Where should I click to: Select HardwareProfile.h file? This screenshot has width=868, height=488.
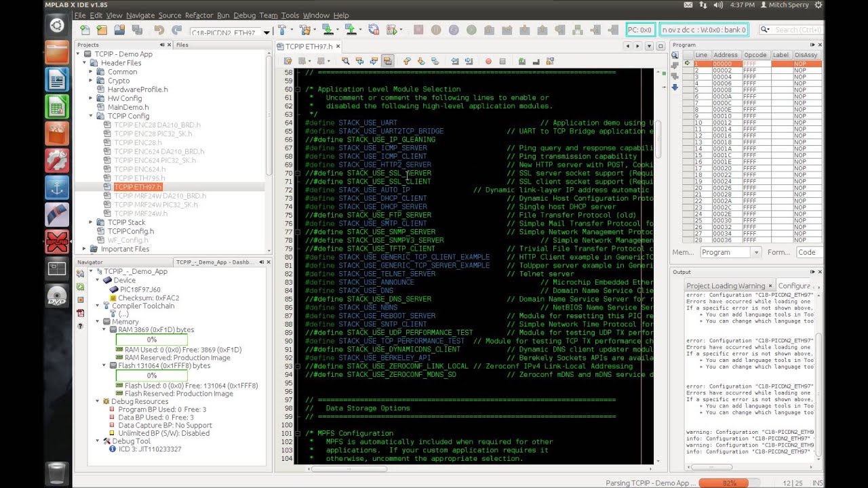pos(138,89)
